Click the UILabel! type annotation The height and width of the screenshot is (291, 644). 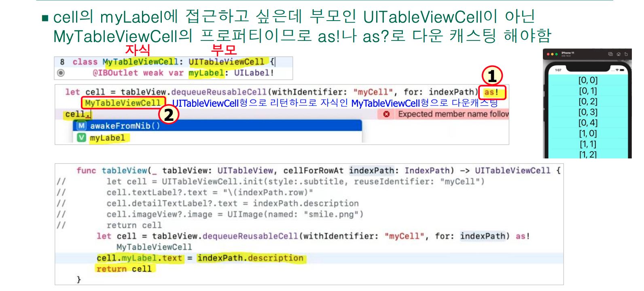(x=254, y=73)
